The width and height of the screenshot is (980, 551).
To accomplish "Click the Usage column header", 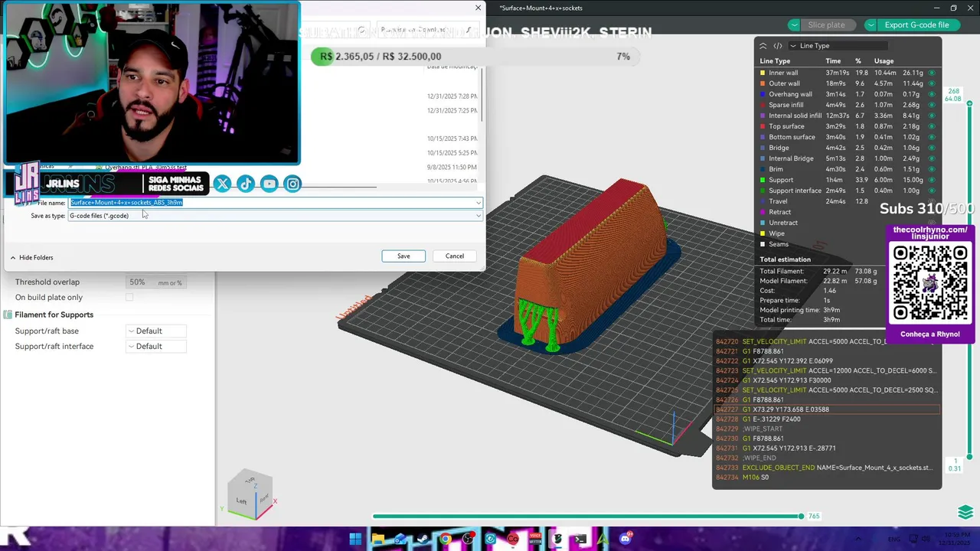I will 884,61.
